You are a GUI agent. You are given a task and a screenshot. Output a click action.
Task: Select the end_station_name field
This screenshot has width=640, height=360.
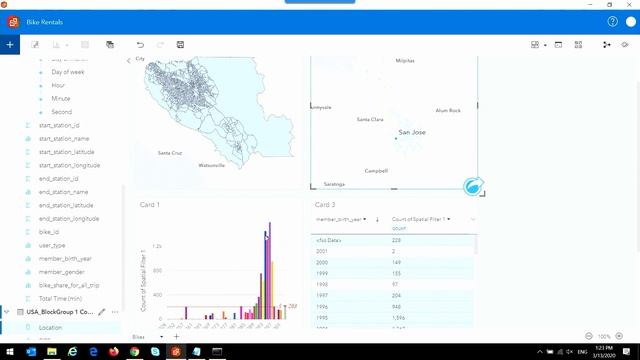pos(63,192)
